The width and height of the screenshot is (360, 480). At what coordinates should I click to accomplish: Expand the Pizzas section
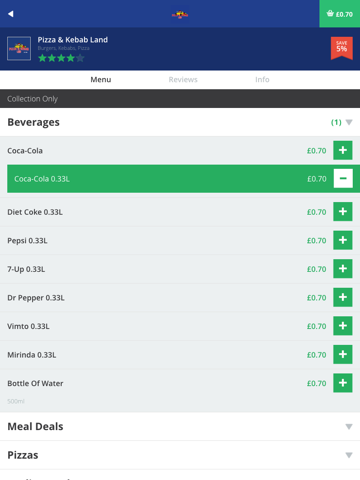coord(349,455)
